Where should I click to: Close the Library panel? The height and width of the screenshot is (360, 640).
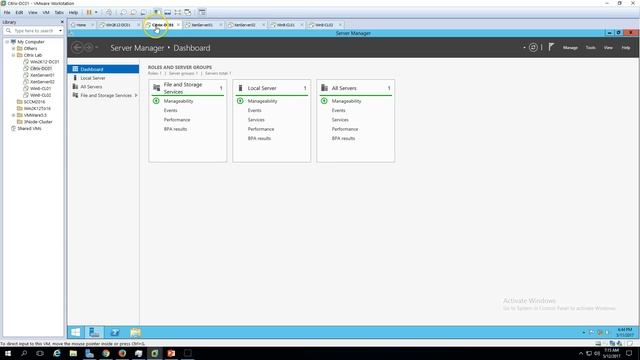[x=62, y=22]
